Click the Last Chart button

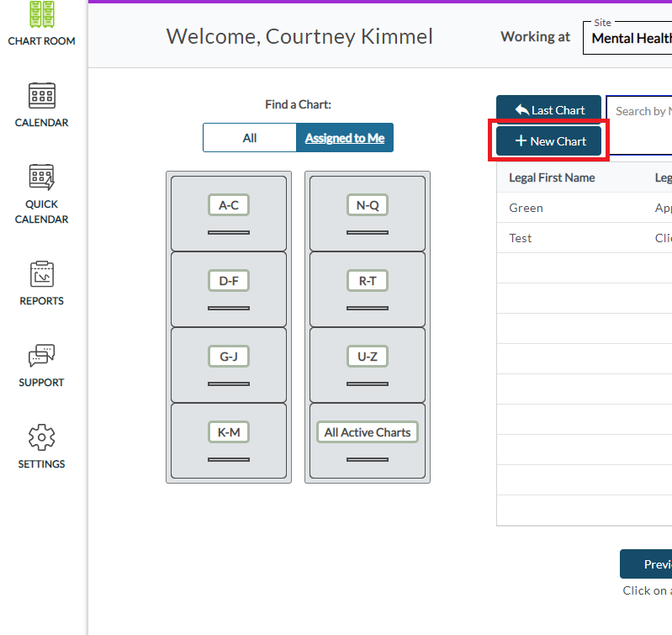coord(549,110)
